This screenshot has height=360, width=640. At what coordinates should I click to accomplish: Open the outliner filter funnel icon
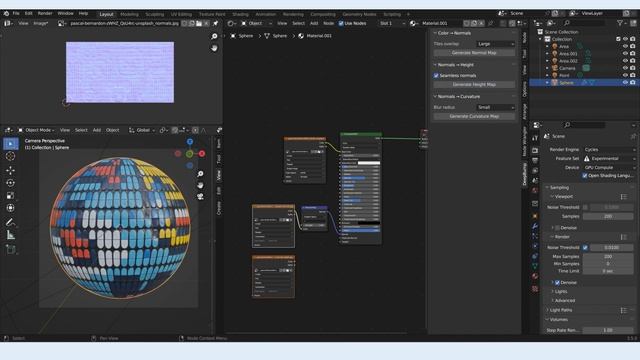[620, 23]
